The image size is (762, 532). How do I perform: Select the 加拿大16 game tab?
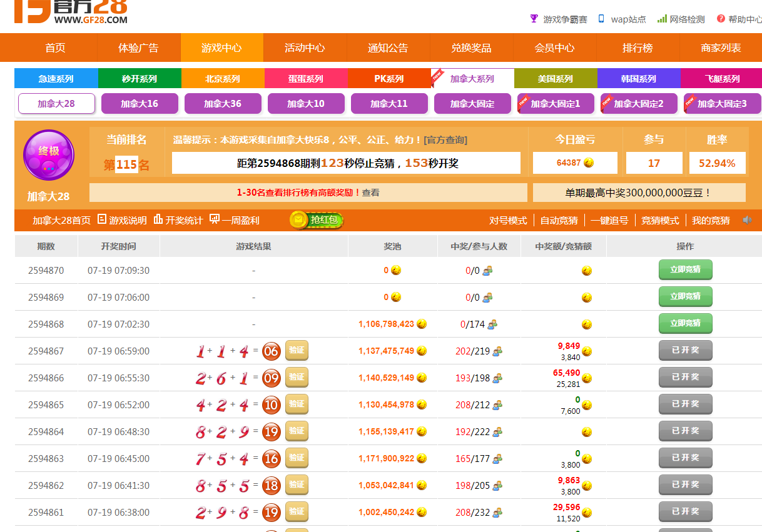[x=140, y=104]
